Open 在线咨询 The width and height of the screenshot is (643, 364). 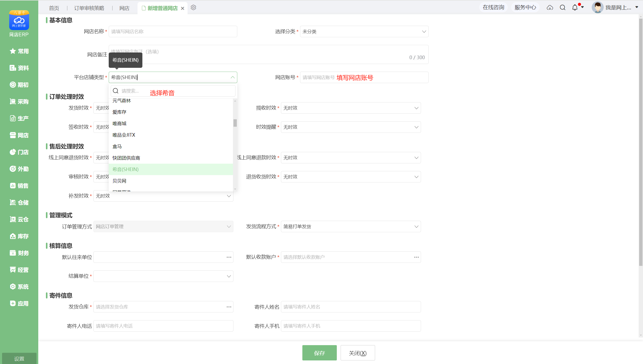493,7
